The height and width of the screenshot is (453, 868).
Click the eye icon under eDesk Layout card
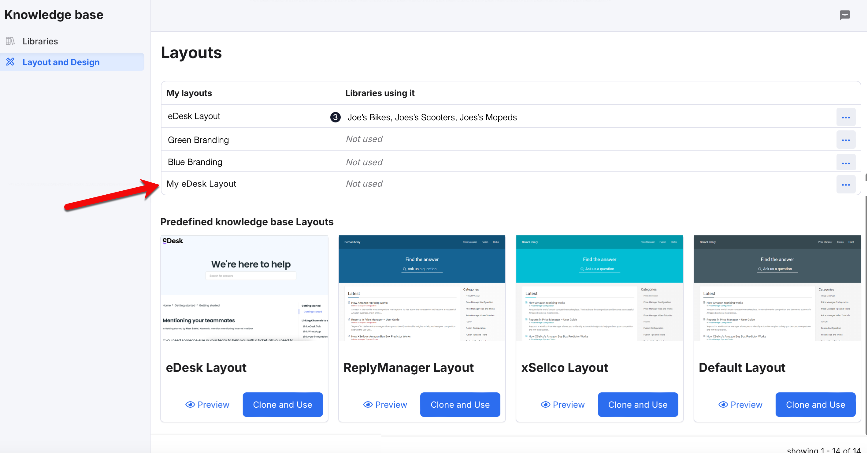tap(190, 404)
